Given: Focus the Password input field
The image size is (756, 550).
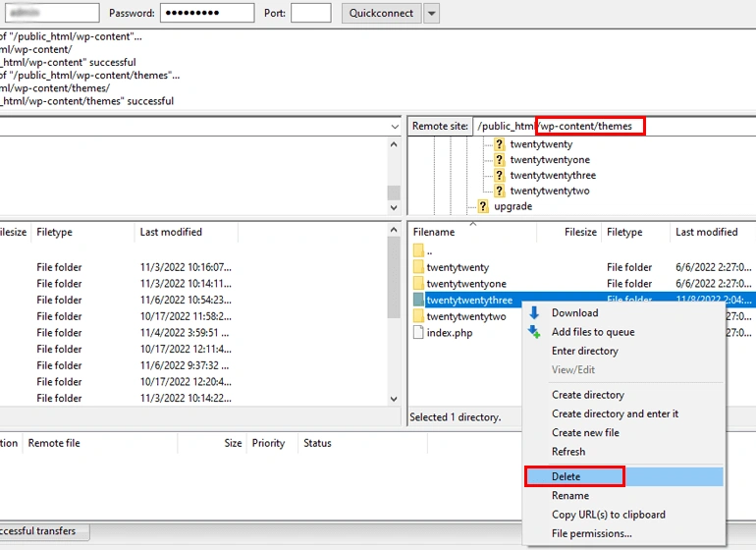Looking at the screenshot, I should click(x=207, y=13).
